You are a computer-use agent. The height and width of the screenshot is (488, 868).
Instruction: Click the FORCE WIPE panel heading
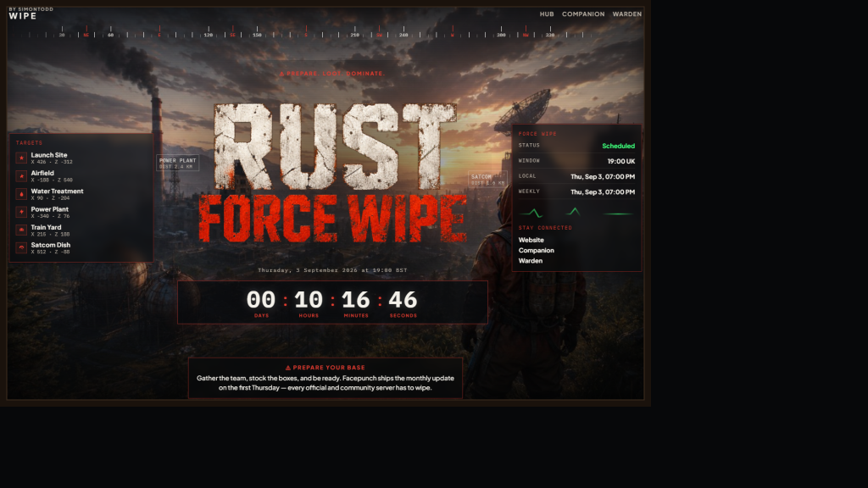pyautogui.click(x=537, y=134)
